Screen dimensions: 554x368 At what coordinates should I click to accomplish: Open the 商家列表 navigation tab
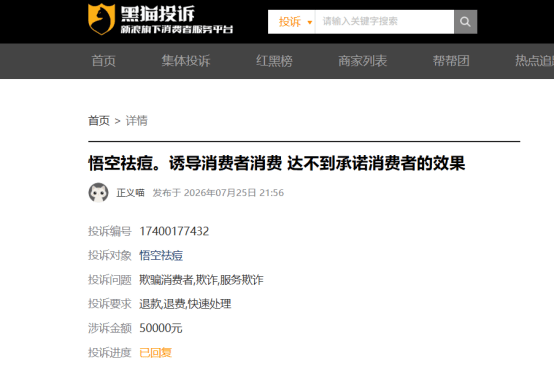tap(363, 61)
